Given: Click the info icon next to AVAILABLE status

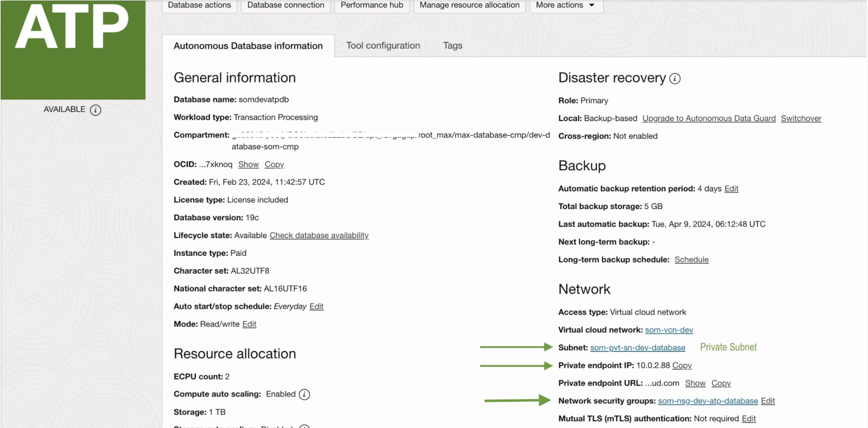Looking at the screenshot, I should (x=95, y=110).
